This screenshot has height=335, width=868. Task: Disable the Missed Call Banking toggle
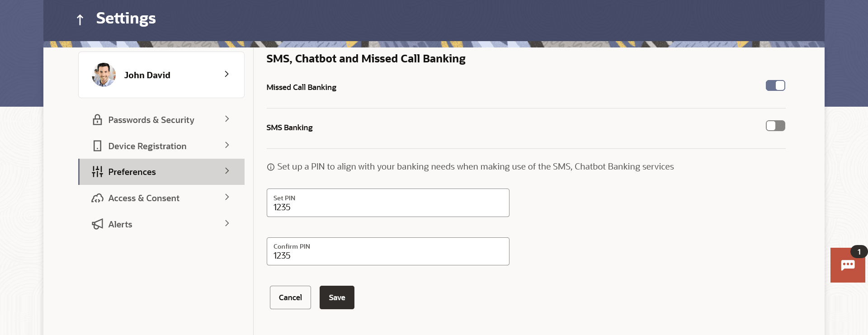tap(775, 85)
